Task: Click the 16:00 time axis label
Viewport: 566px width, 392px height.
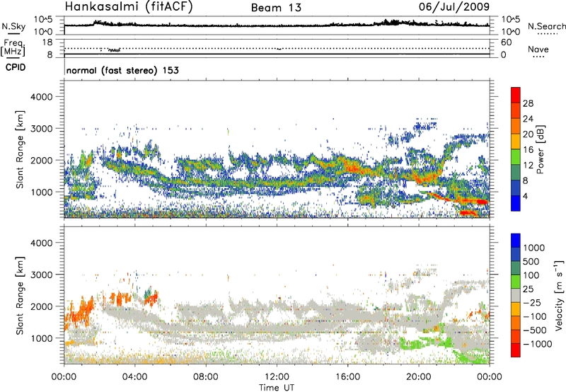Action: [x=347, y=377]
